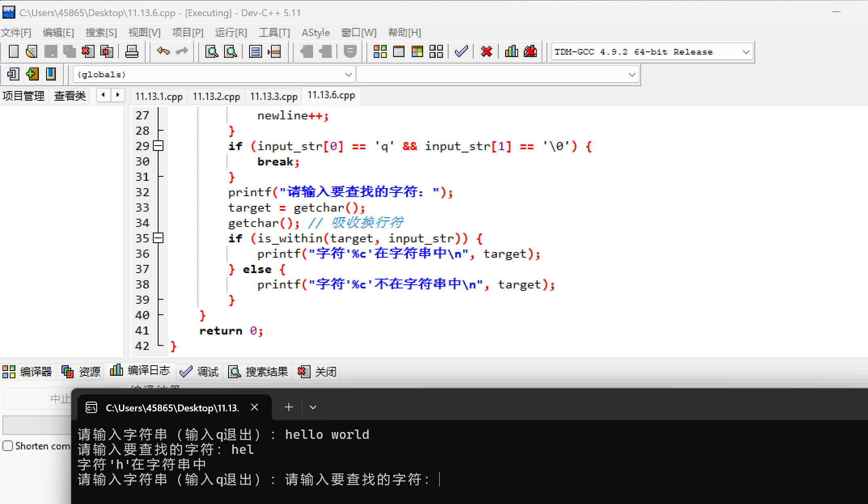The width and height of the screenshot is (868, 504).
Task: Click the plus button to add terminal tab
Action: (288, 407)
